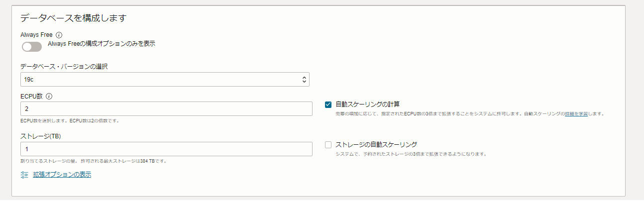Focus the ストレージ(TB) input field
Image resolution: width=644 pixels, height=201 pixels.
pos(166,149)
